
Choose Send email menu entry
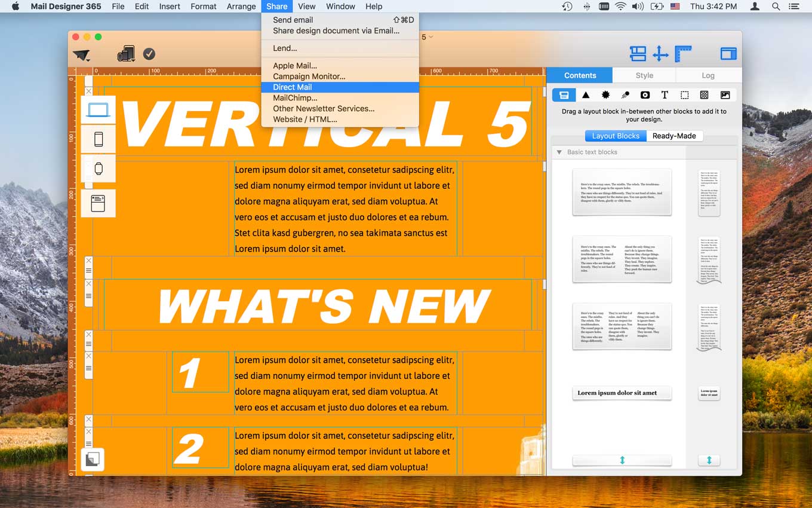click(x=340, y=20)
